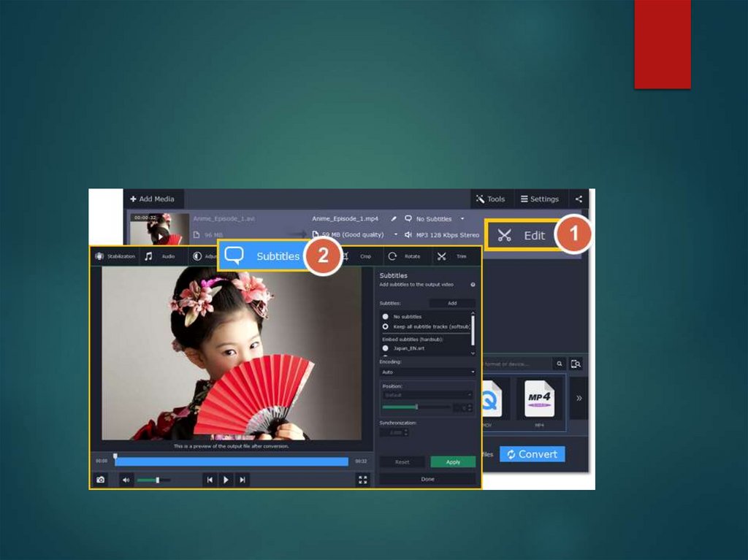Open the Encoding Auto dropdown
The height and width of the screenshot is (560, 748).
point(428,372)
